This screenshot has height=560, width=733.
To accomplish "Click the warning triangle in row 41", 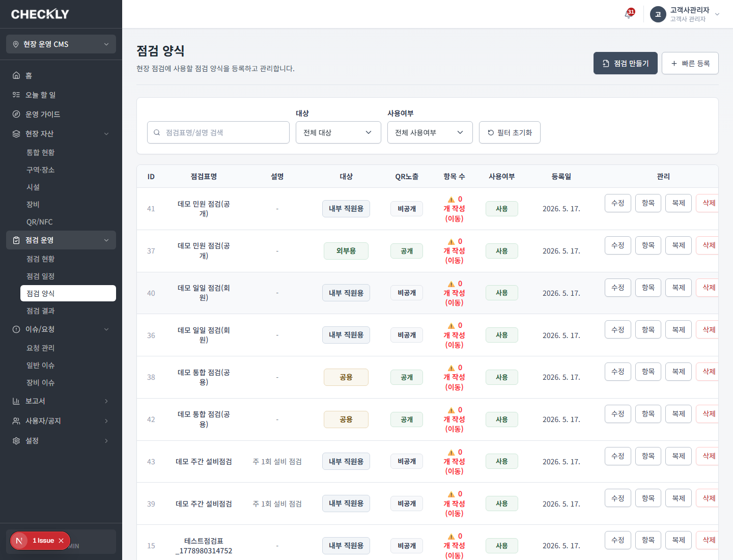I will 451,200.
